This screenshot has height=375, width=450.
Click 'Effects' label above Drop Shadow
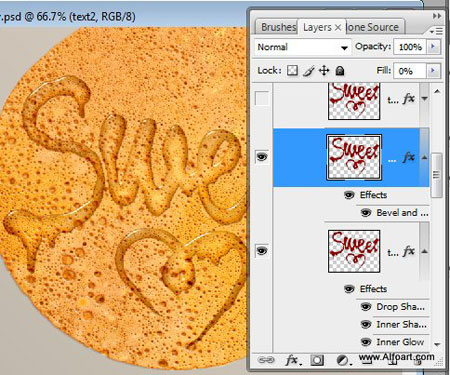(373, 289)
